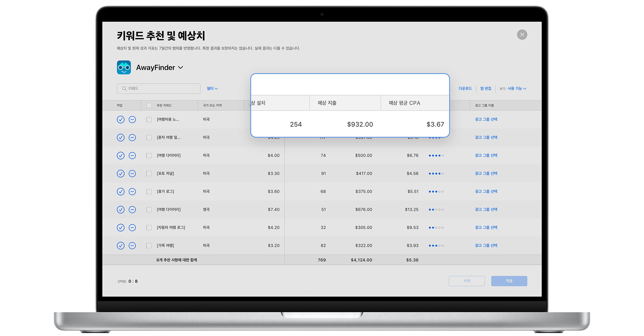Accept the 혼자 여행 일... keyword recommendation
The height and width of the screenshot is (336, 644).
pos(121,137)
